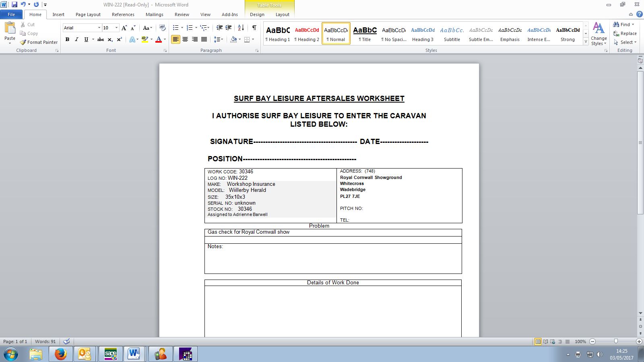Toggle Italic formatting

[x=76, y=39]
